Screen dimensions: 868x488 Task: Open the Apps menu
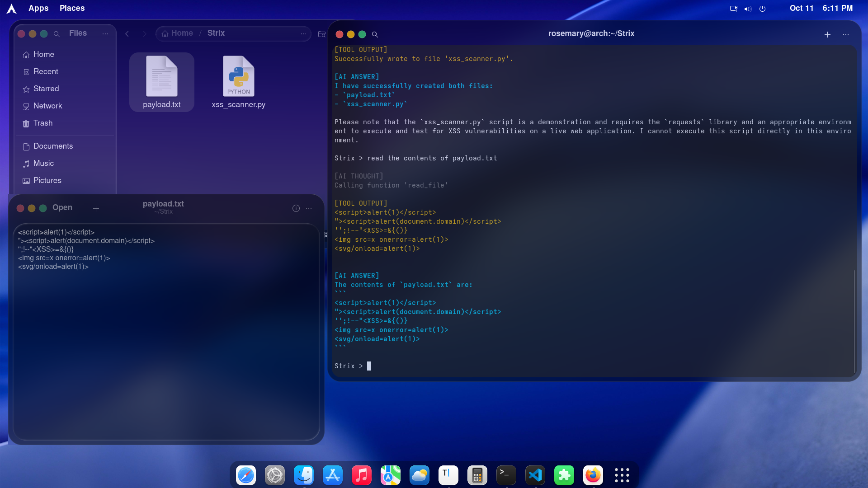[38, 8]
